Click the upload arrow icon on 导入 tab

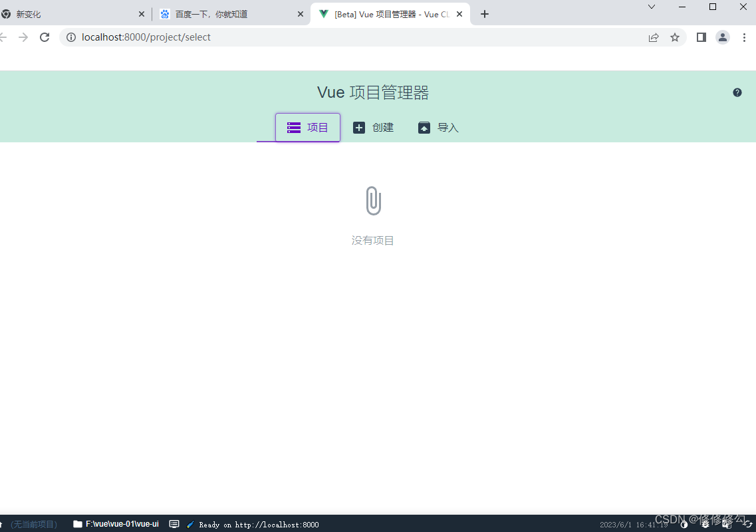tap(424, 128)
